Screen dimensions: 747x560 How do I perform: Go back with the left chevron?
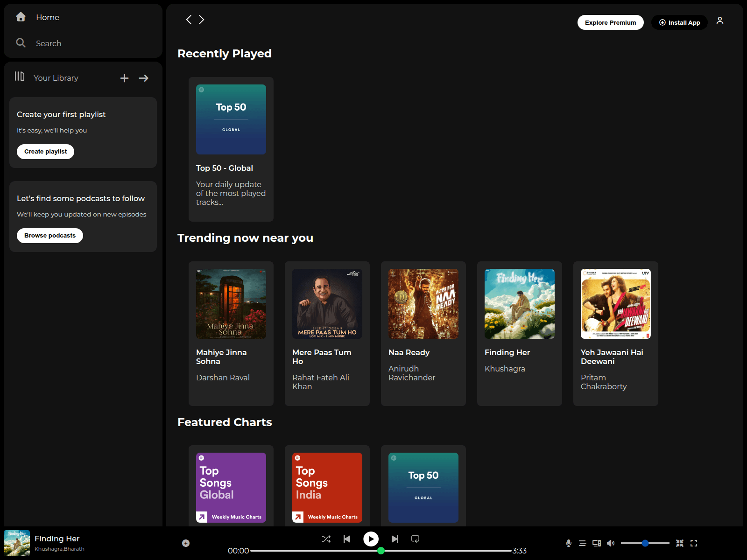click(x=189, y=20)
